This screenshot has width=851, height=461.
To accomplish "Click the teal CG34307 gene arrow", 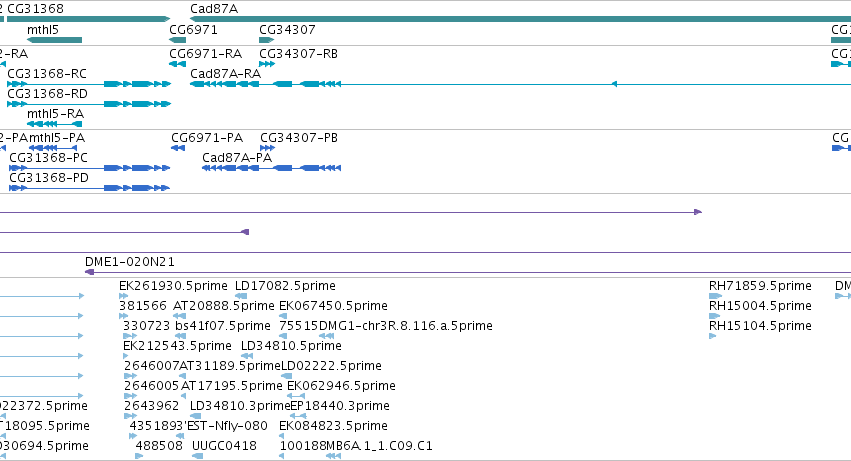I will [x=266, y=40].
